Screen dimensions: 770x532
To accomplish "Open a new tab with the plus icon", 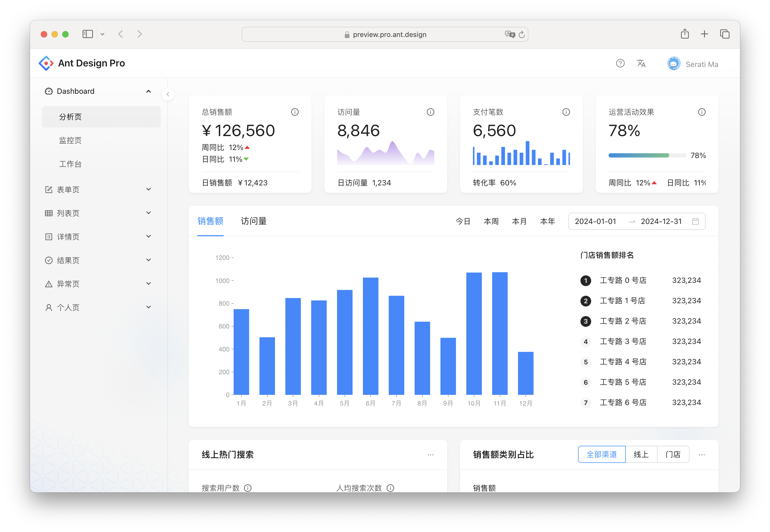I will pyautogui.click(x=704, y=34).
